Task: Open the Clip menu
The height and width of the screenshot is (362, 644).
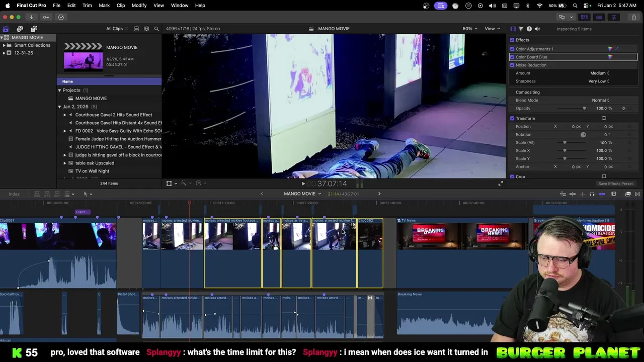Action: (x=121, y=6)
